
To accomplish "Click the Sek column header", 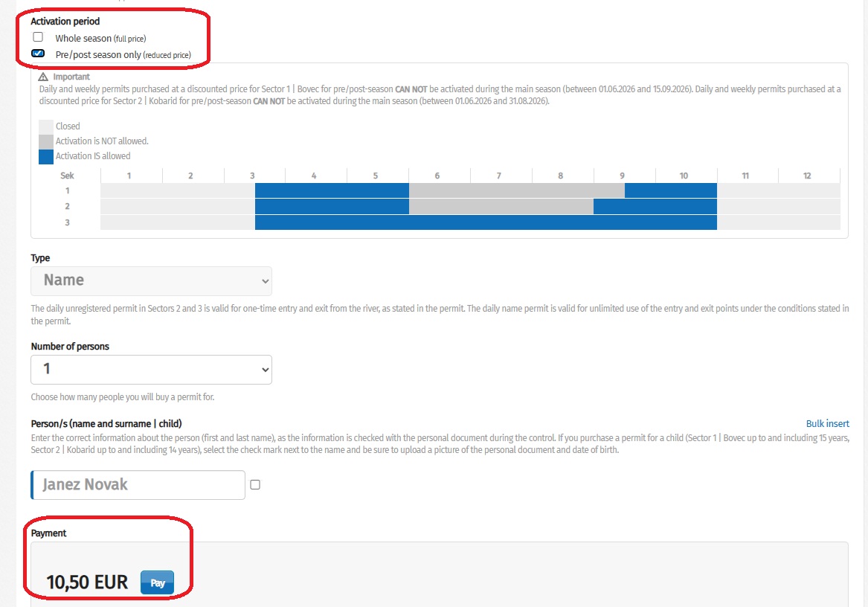I will 67,176.
